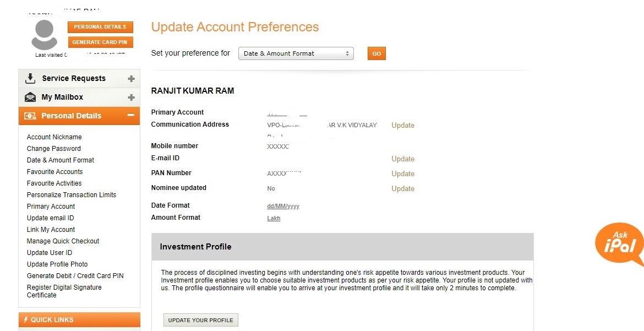Select Change Password from the sidebar
This screenshot has width=644, height=331.
click(x=53, y=148)
